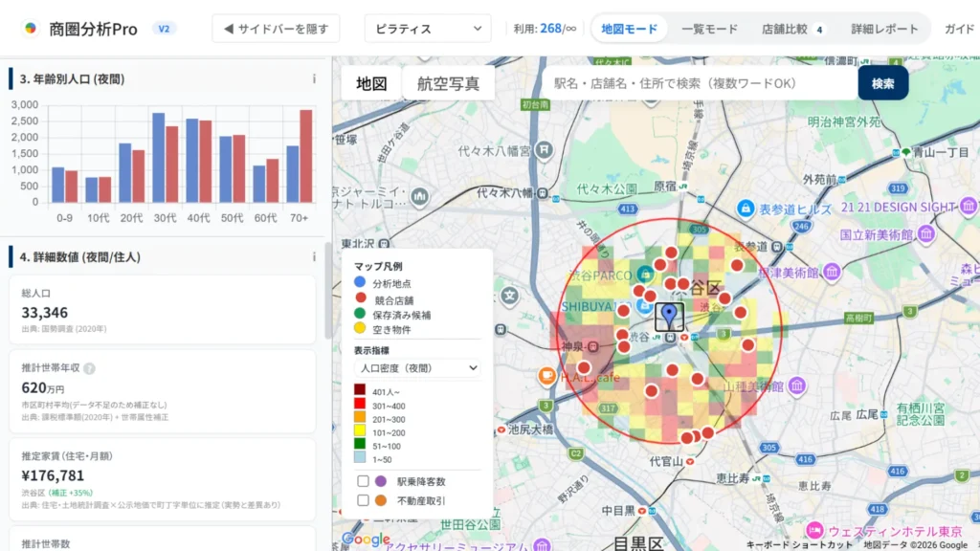Screen dimensions: 980x551
Task: Switch to 一覧モード tab
Action: 709,29
